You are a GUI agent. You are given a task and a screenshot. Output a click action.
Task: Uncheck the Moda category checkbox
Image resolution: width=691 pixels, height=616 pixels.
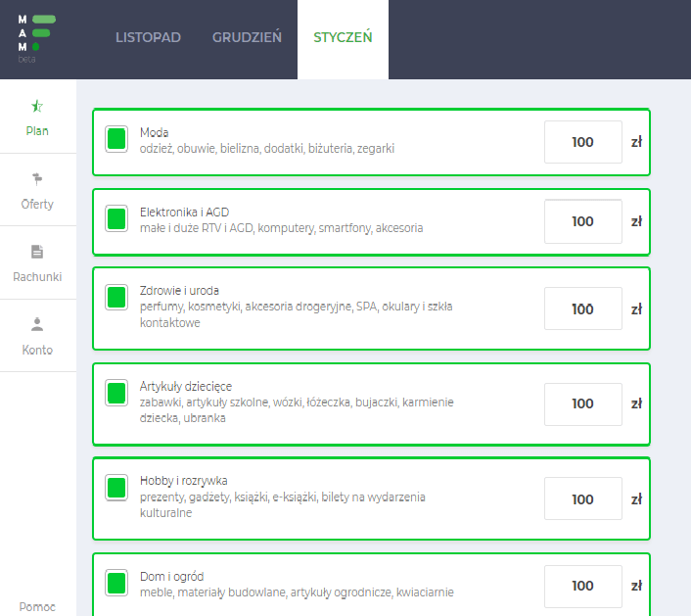coord(116,139)
